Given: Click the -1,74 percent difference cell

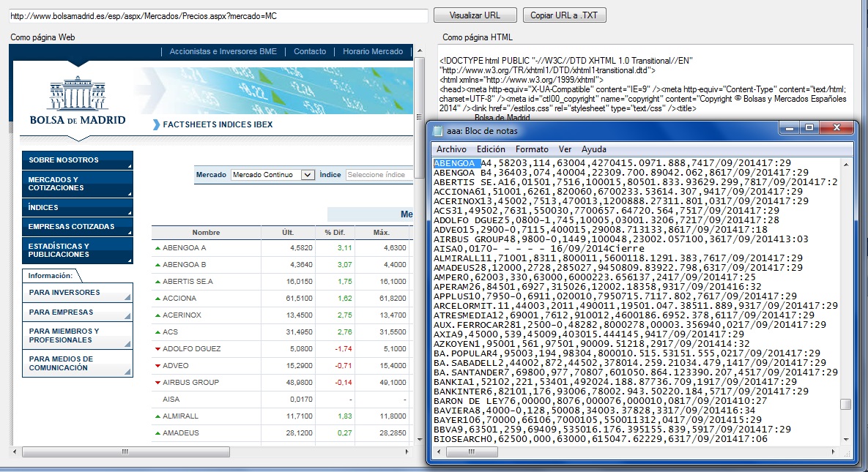Looking at the screenshot, I should (x=344, y=348).
